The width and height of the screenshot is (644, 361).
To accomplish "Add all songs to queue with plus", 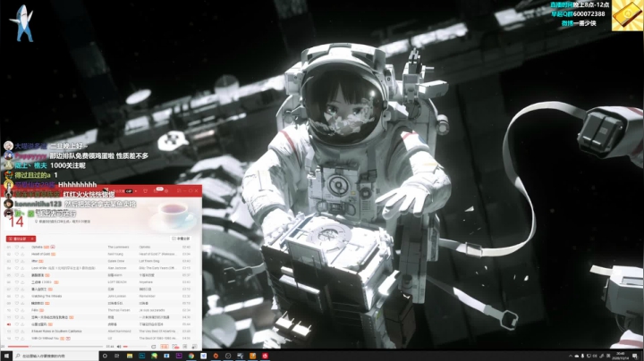I will point(32,239).
